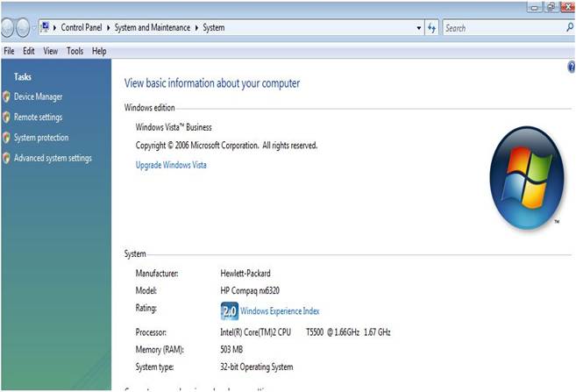Open the Remote settings task link
Image resolution: width=576 pixels, height=392 pixels.
pos(38,118)
